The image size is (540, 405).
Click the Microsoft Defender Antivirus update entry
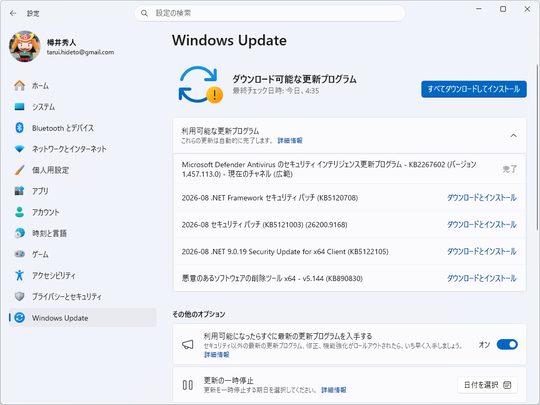click(349, 169)
